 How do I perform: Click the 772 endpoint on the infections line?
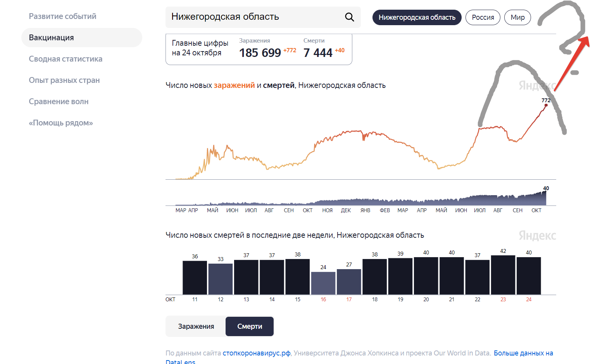(546, 105)
